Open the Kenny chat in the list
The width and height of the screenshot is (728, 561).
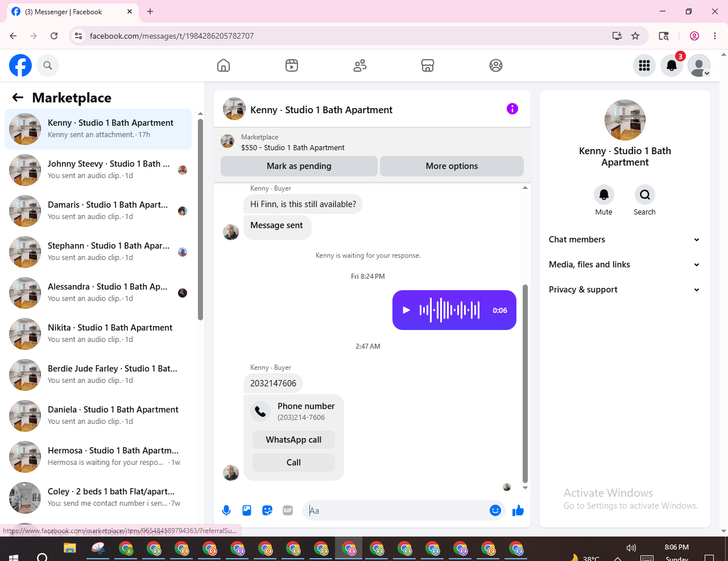(x=98, y=129)
